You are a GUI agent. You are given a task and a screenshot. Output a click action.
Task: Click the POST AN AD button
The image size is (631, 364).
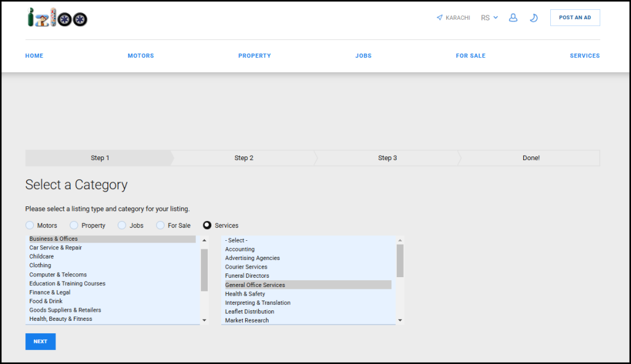pos(574,17)
